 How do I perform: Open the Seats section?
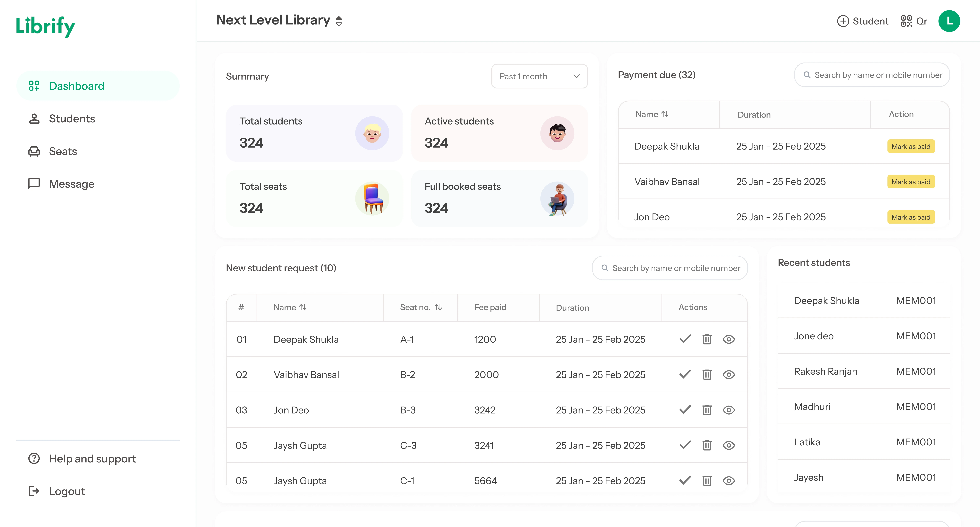62,151
